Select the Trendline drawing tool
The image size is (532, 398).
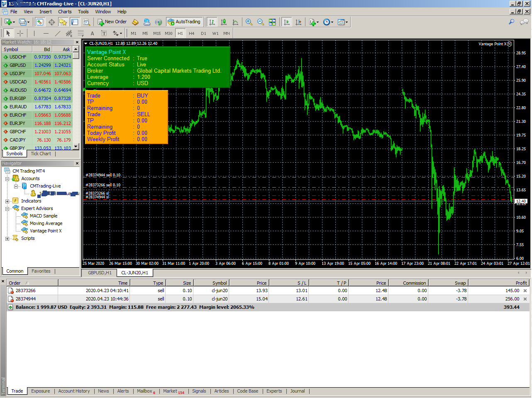pos(58,33)
